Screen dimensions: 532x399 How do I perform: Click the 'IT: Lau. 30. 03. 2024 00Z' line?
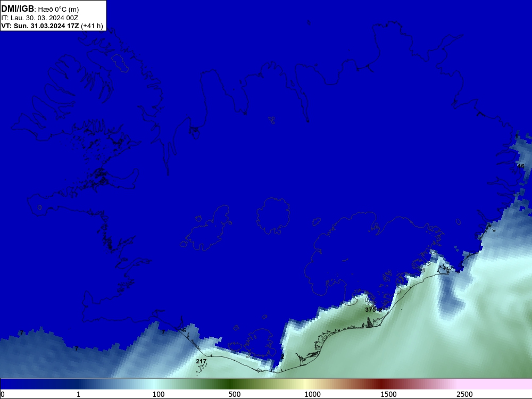coord(40,18)
